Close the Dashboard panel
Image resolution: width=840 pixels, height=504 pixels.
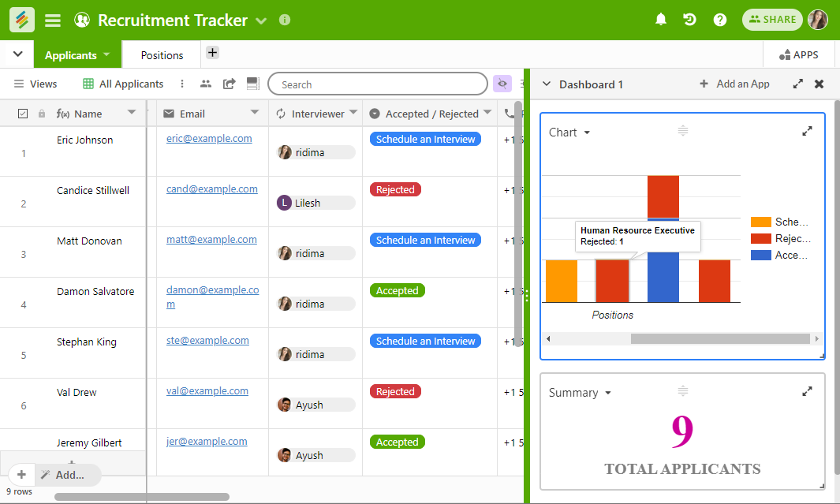click(x=819, y=84)
